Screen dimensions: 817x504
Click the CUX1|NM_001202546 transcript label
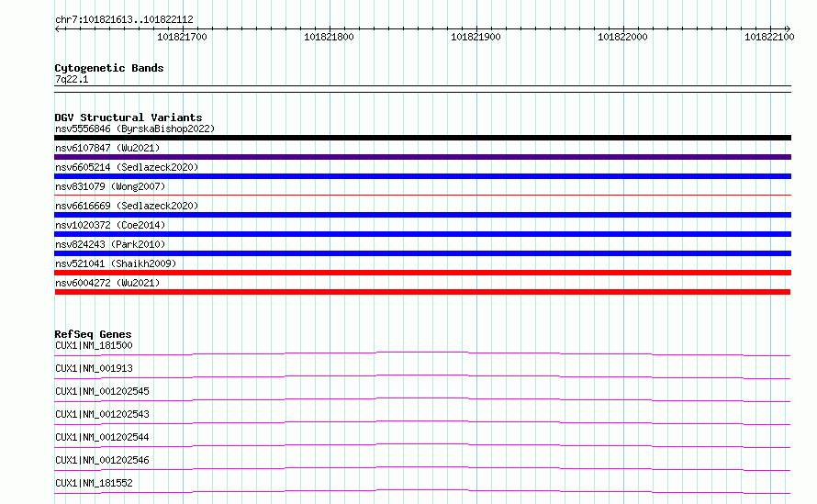tap(102, 460)
